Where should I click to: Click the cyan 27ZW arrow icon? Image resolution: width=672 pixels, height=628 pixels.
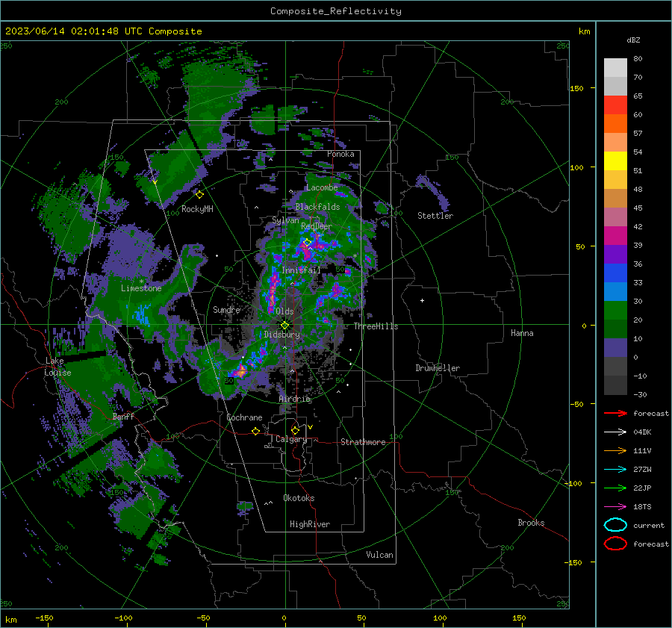[615, 470]
